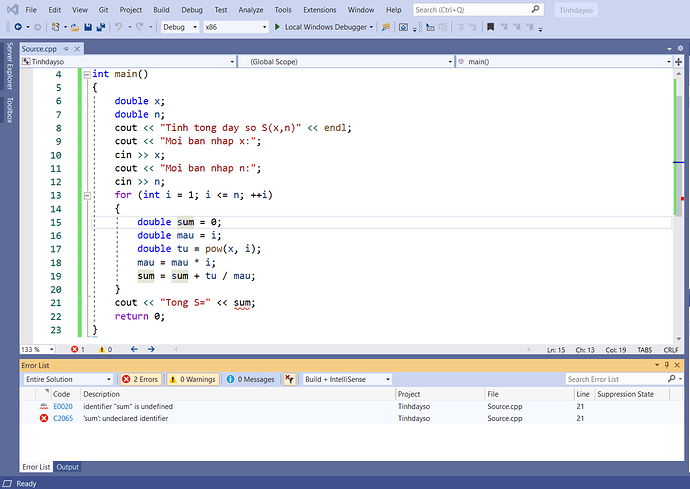
Task: Pin the Source.cpp tab
Action: [66, 49]
